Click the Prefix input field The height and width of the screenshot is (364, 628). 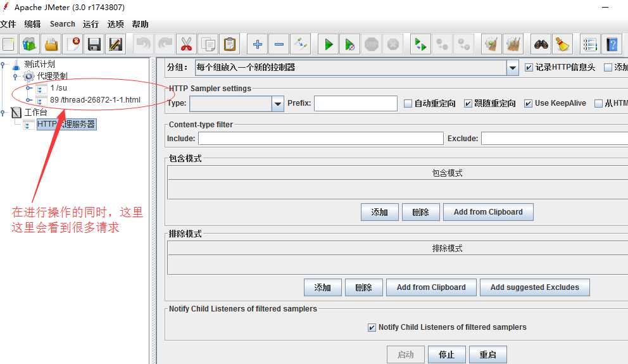click(x=356, y=103)
